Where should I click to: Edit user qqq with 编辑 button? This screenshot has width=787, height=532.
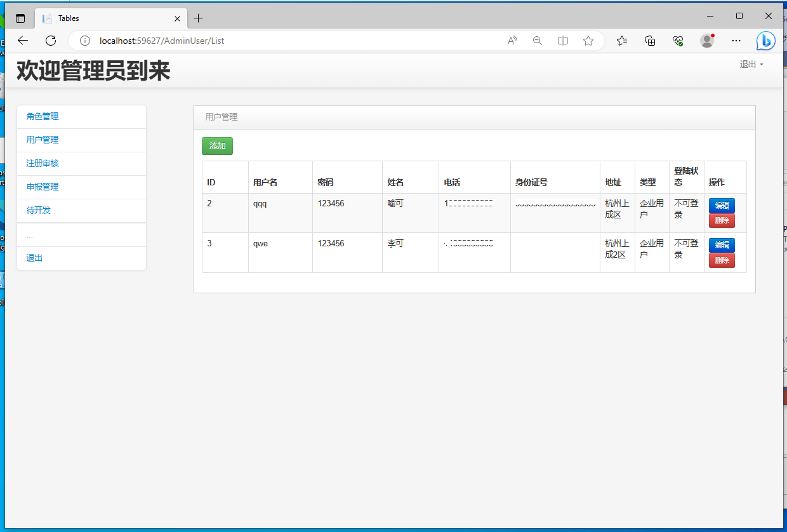[722, 205]
